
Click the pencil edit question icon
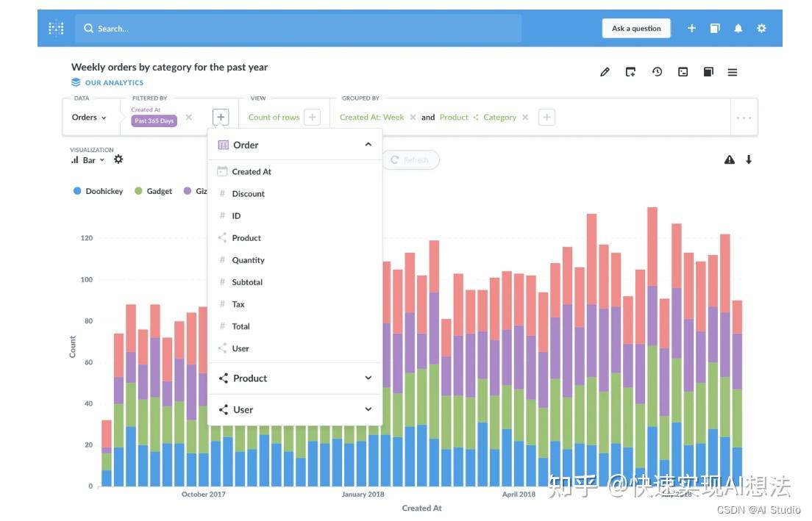(x=605, y=72)
